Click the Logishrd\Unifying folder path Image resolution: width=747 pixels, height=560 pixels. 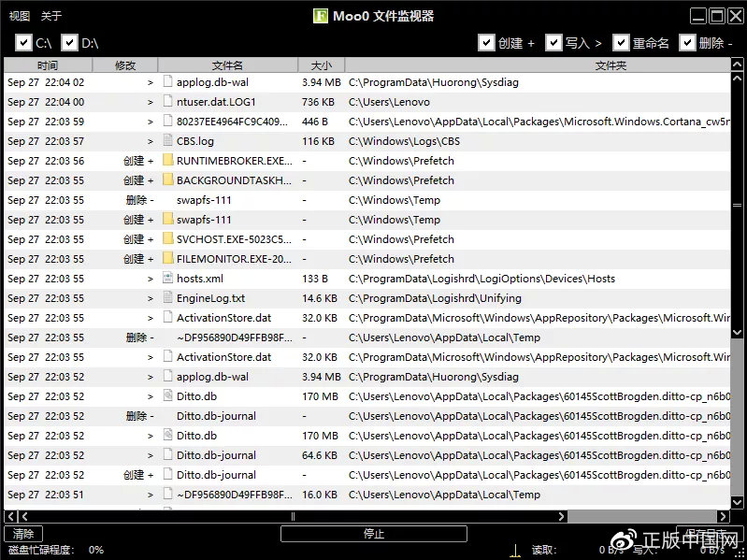pos(435,298)
